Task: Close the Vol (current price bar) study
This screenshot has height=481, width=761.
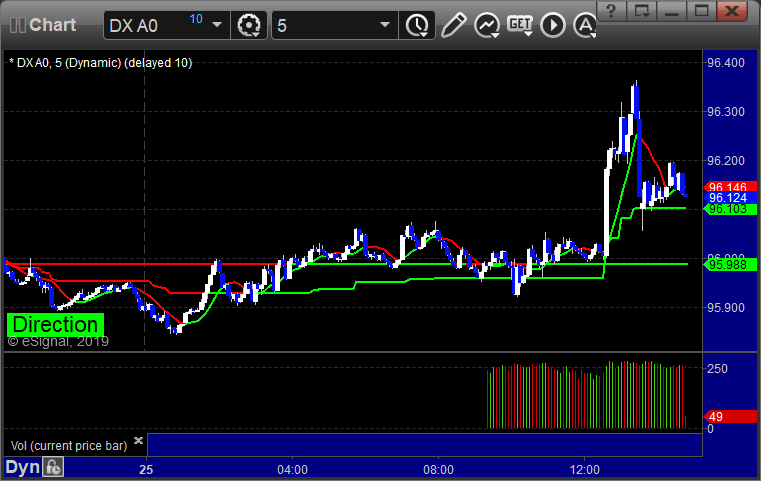Action: point(138,440)
